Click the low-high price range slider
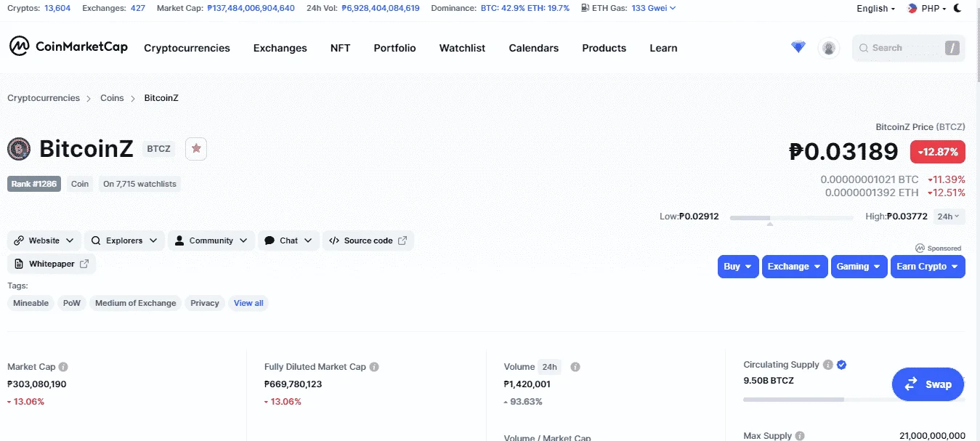The width and height of the screenshot is (980, 441). (791, 217)
